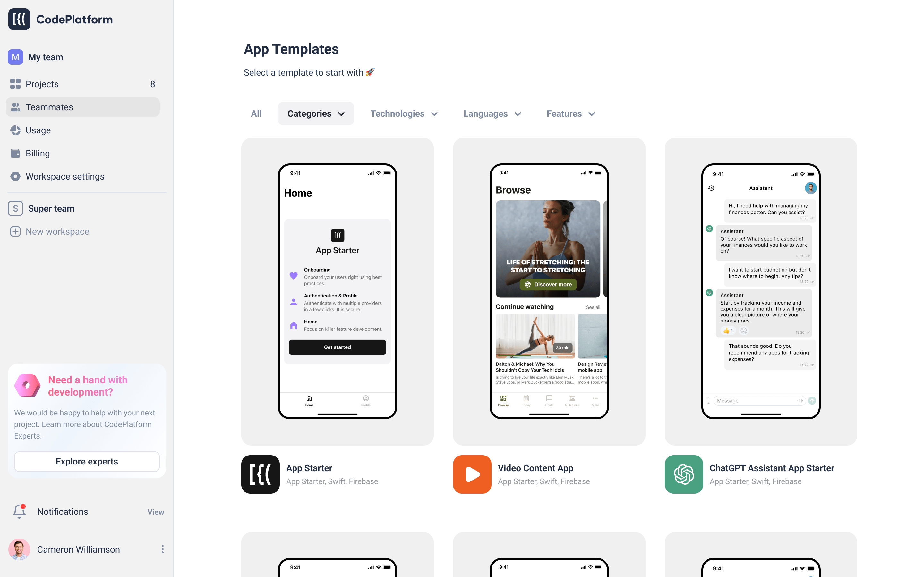Expand the Technologies filter dropdown

coord(404,114)
